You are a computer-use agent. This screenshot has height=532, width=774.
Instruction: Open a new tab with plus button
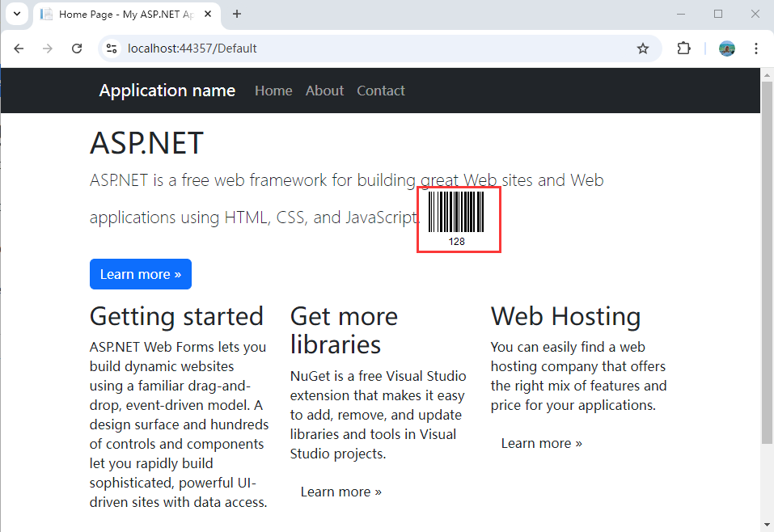(x=237, y=14)
